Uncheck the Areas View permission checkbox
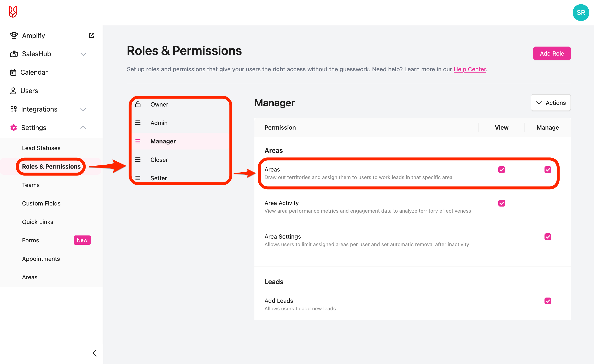Image resolution: width=594 pixels, height=364 pixels. pyautogui.click(x=502, y=170)
